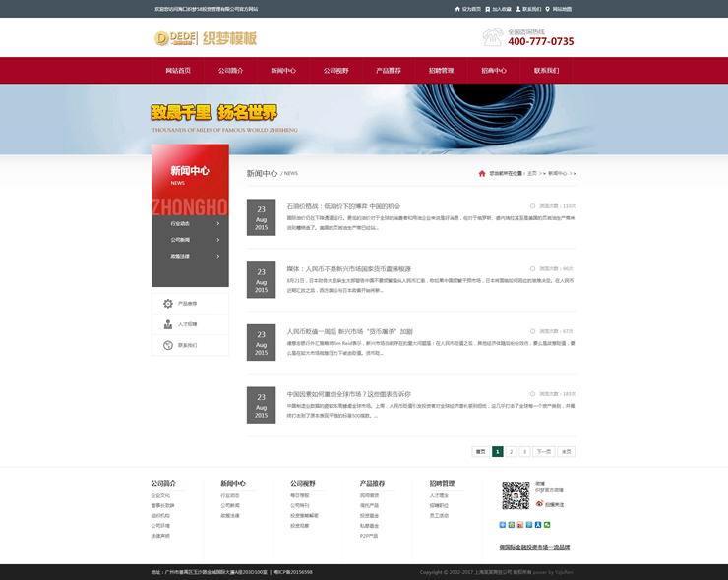Image resolution: width=728 pixels, height=580 pixels.
Task: Click the 人才招聘 person icon in sidebar
Action: (168, 324)
